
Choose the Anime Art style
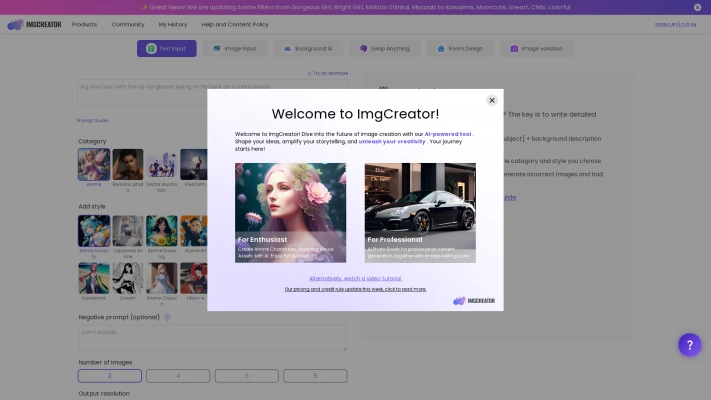(194, 231)
